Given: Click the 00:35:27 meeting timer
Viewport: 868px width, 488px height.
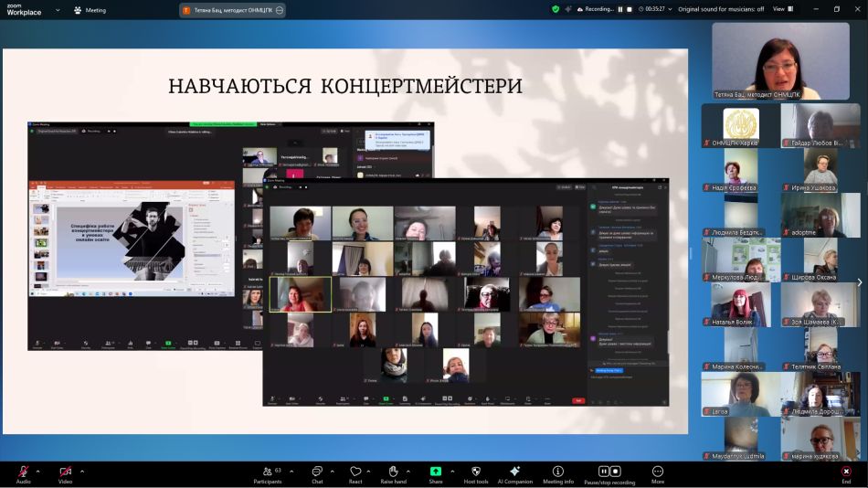Looking at the screenshot, I should (x=652, y=9).
